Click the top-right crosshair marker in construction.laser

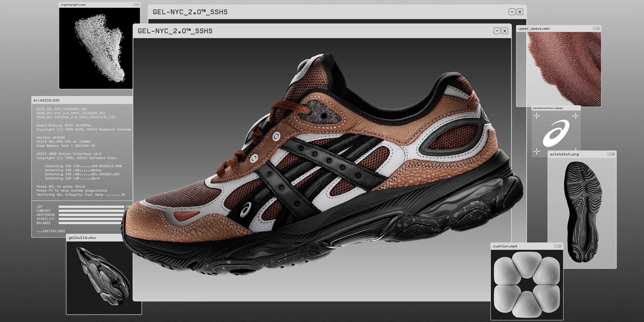[x=576, y=116]
